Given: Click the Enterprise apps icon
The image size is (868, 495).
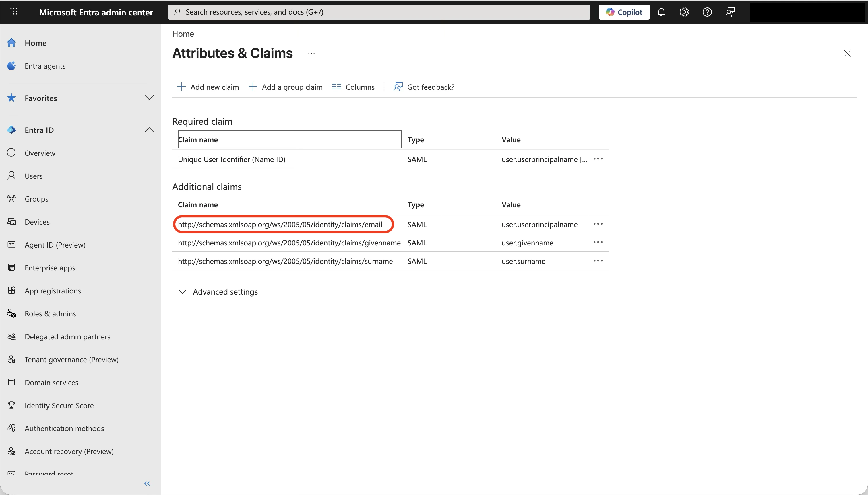Looking at the screenshot, I should click(x=11, y=268).
